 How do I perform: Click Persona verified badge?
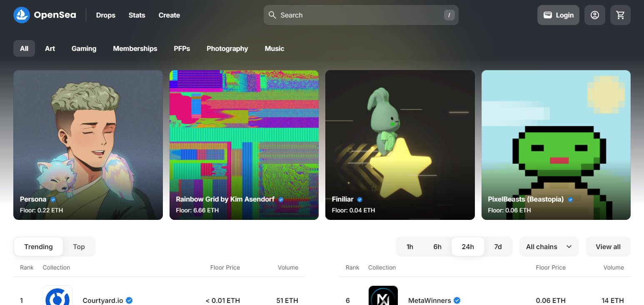[x=53, y=199]
